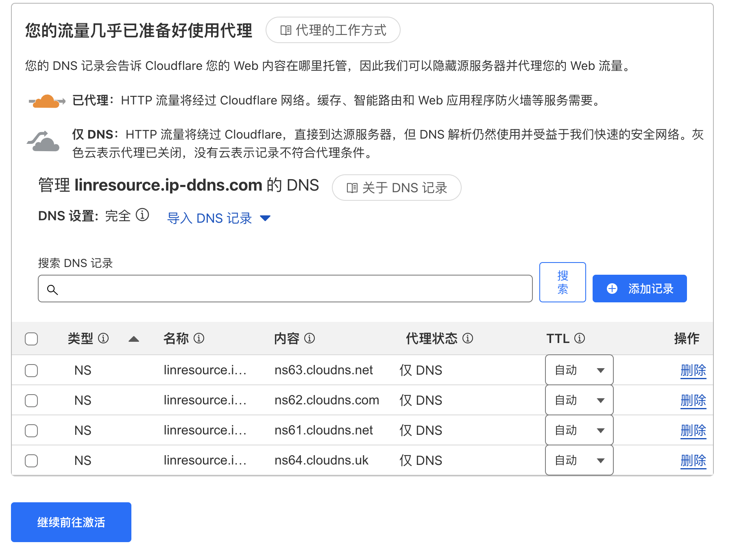
Task: Click the 代理状态 column header
Action: pos(432,338)
